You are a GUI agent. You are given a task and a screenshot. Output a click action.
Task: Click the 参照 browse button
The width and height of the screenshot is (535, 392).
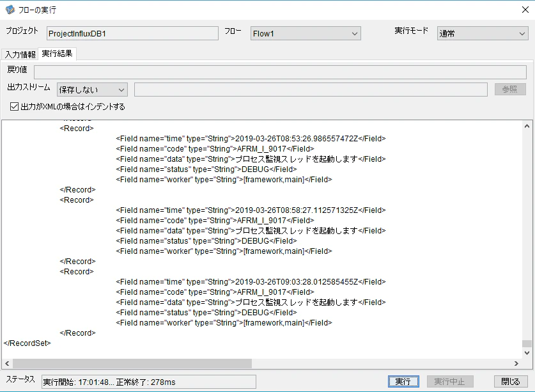(x=510, y=90)
